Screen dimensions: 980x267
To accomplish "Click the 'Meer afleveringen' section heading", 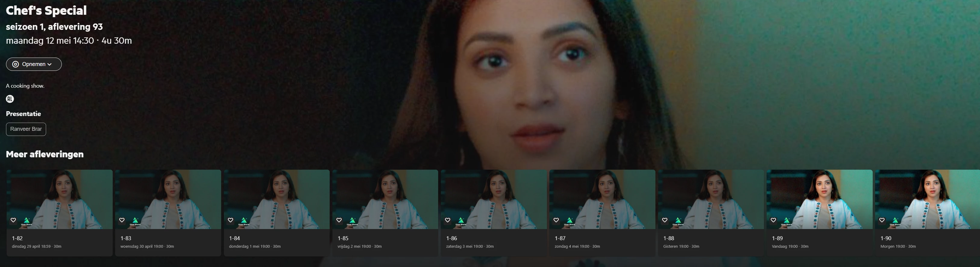I will pyautogui.click(x=45, y=154).
